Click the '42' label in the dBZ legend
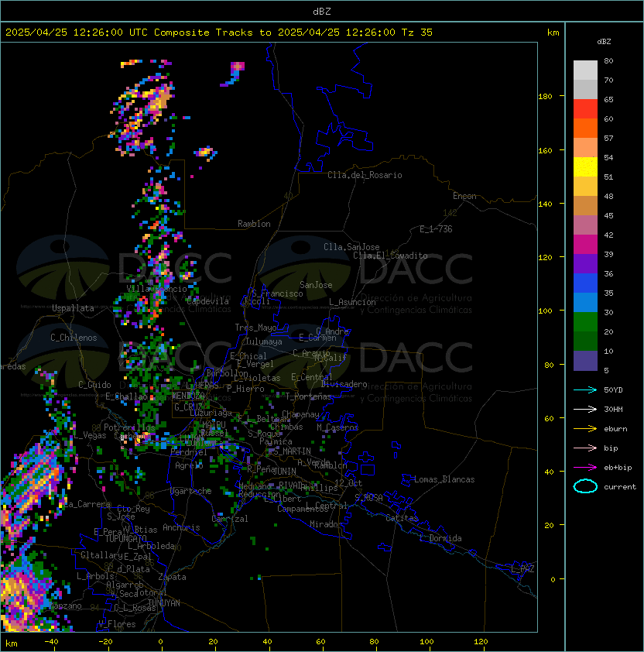This screenshot has height=652, width=644. 608,235
